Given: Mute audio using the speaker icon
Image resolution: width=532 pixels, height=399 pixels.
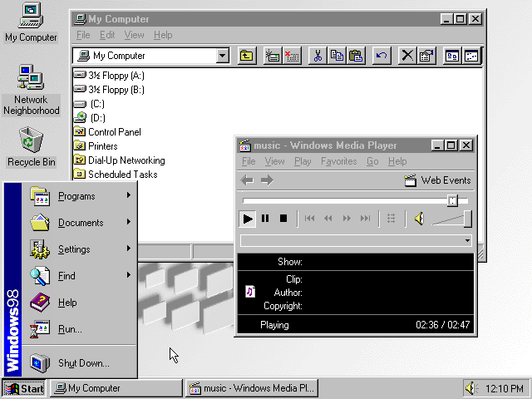Looking at the screenshot, I should click(x=419, y=219).
